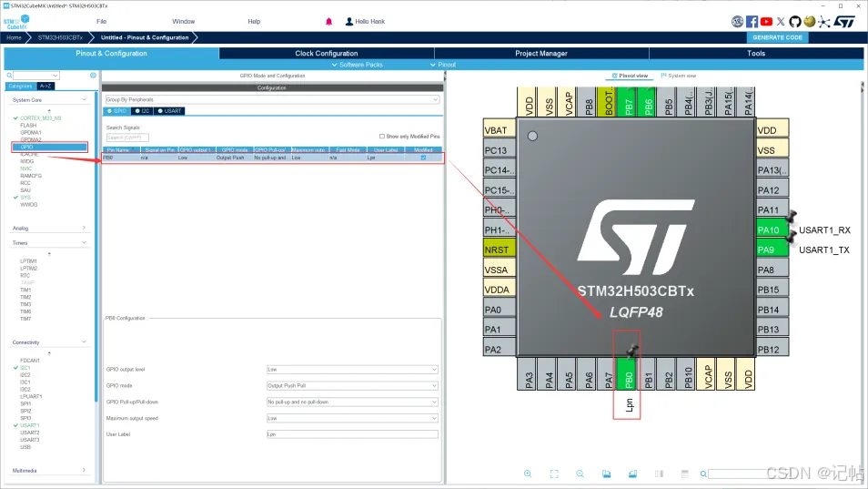Click the User Label input field
The width and height of the screenshot is (868, 489).
coord(352,434)
